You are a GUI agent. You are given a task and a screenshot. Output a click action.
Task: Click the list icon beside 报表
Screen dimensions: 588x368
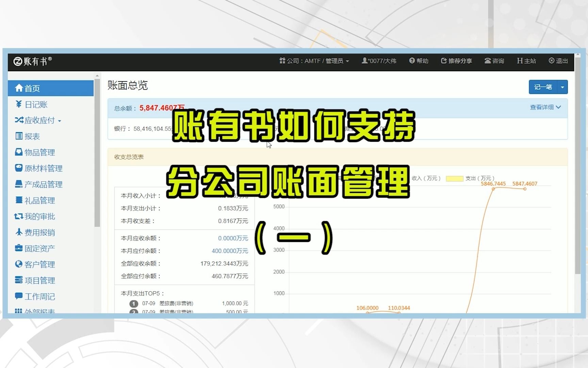point(19,136)
